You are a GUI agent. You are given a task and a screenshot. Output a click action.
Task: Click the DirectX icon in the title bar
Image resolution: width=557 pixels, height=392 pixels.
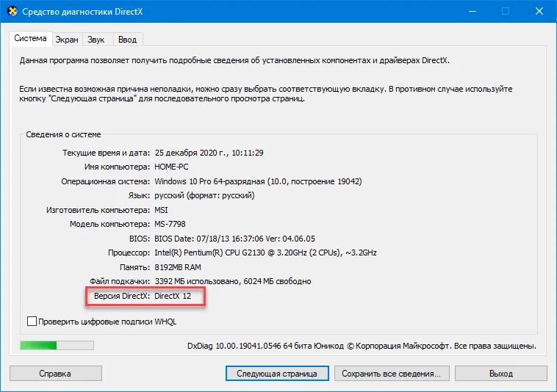pos(12,11)
